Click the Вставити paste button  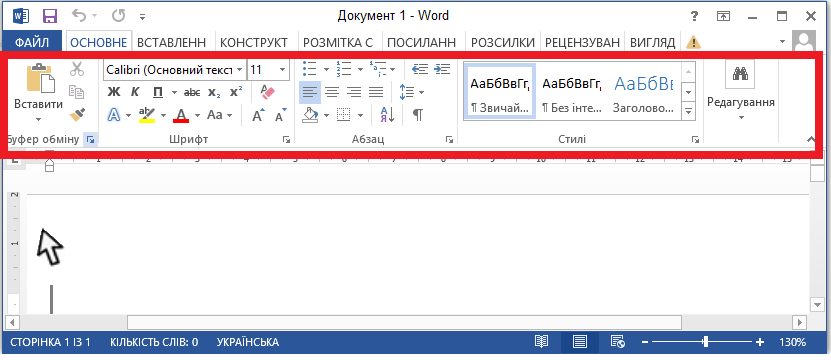38,94
